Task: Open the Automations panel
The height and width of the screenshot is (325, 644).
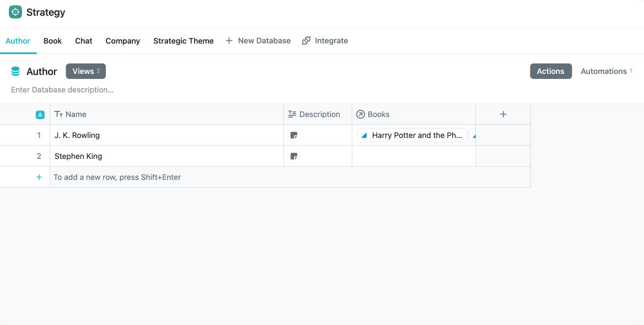Action: pyautogui.click(x=604, y=71)
